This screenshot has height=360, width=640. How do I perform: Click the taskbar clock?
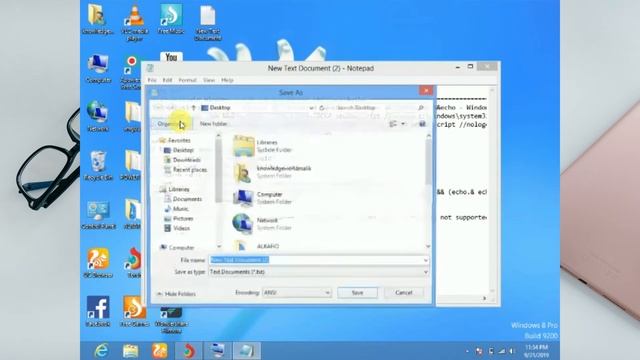coord(536,351)
